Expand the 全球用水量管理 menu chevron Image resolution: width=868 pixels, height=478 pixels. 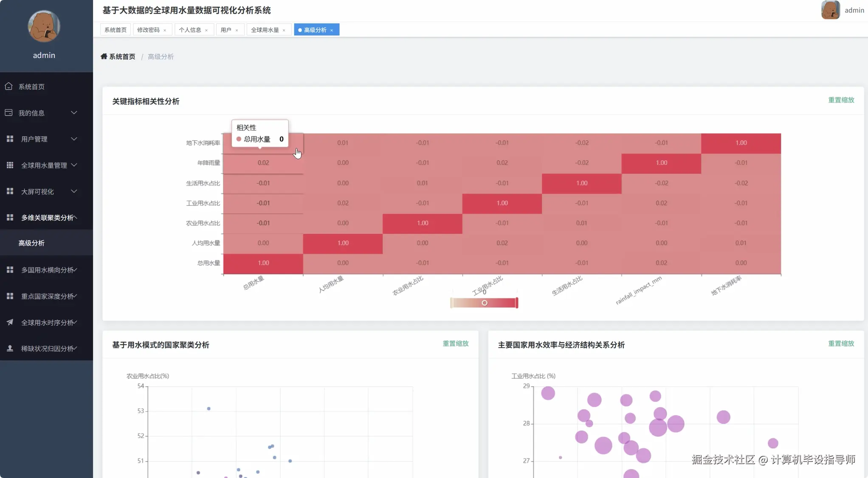(74, 165)
